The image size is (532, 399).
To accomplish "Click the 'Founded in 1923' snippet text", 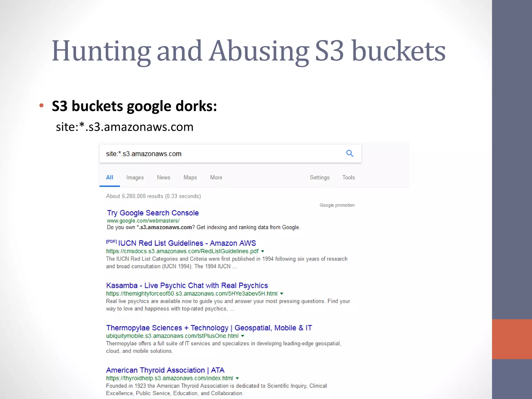I will point(216,390).
